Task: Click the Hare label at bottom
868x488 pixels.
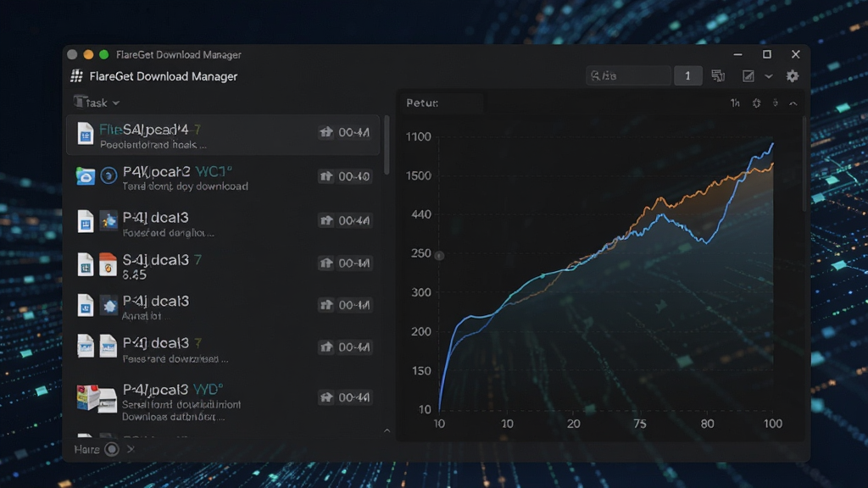Action: tap(87, 449)
